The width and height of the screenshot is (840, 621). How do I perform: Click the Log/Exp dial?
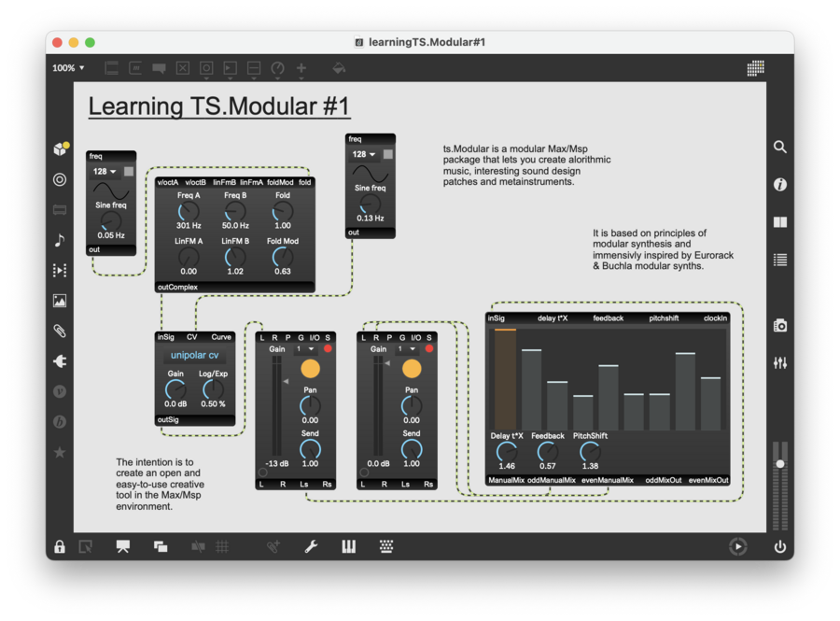[213, 390]
